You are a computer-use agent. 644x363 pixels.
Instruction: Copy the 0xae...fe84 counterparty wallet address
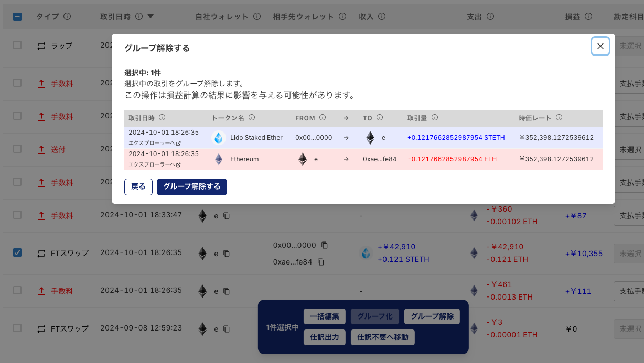pos(321,262)
